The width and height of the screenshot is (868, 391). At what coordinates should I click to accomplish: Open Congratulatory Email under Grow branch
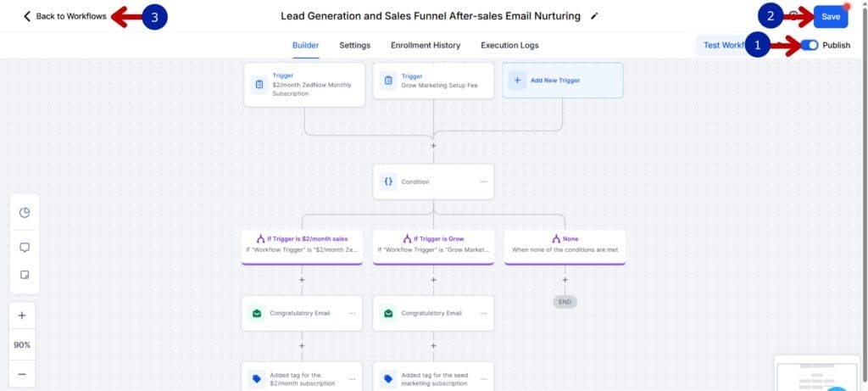point(433,314)
